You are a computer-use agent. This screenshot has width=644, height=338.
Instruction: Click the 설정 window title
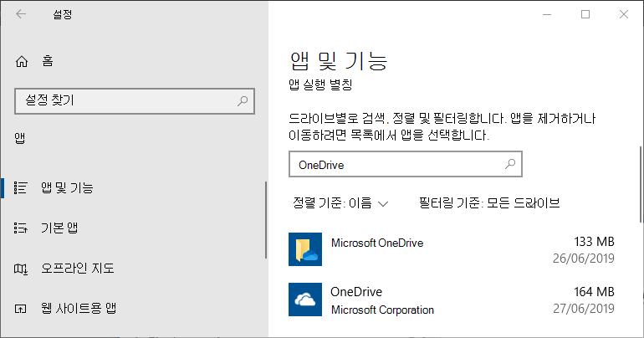pos(63,15)
